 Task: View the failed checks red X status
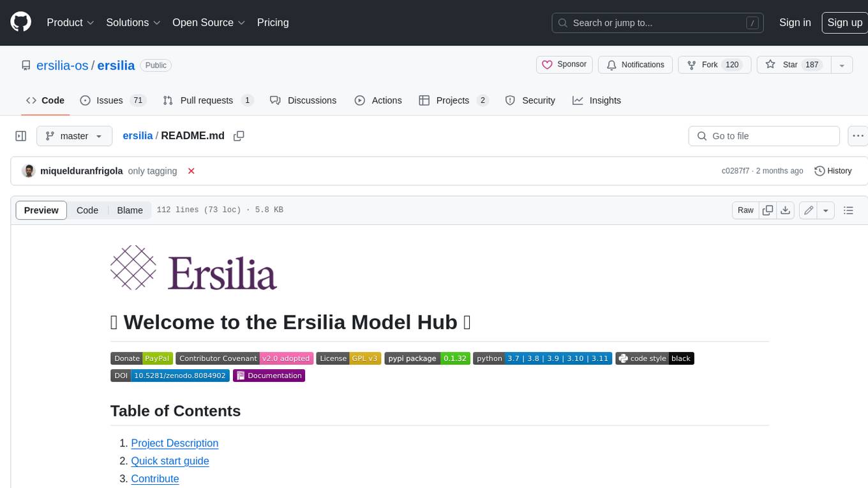pos(191,171)
